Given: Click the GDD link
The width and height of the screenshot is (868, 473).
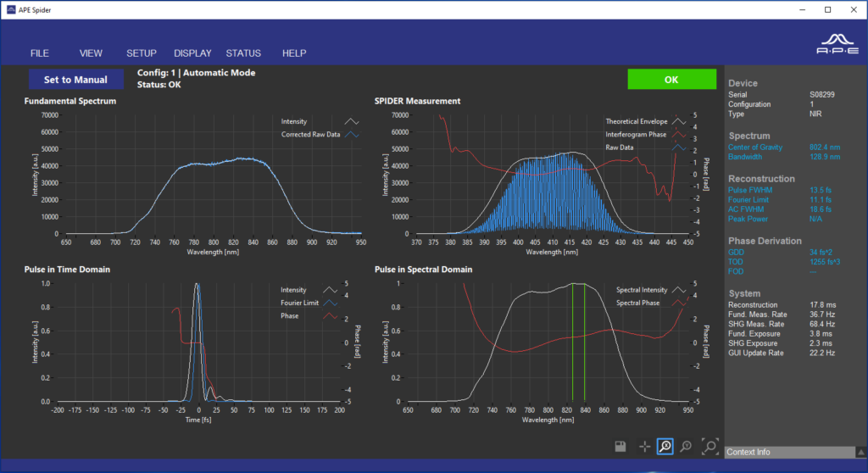Looking at the screenshot, I should point(737,253).
